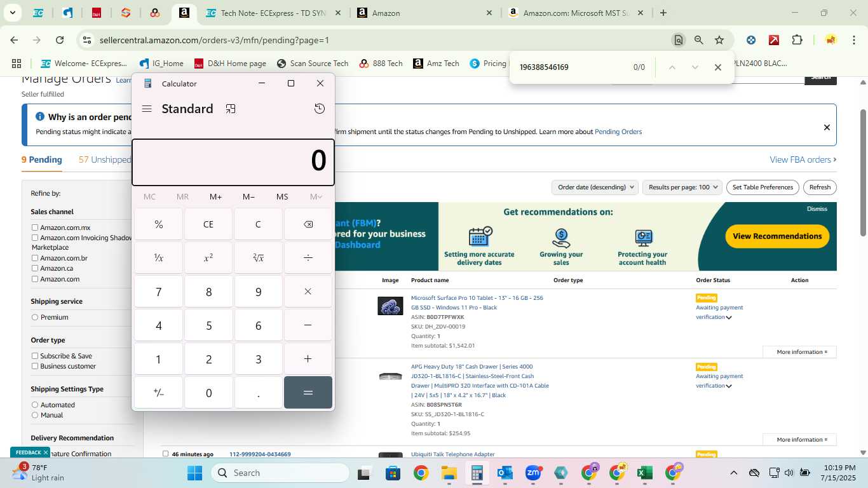Click the x squared key

pos(208,257)
